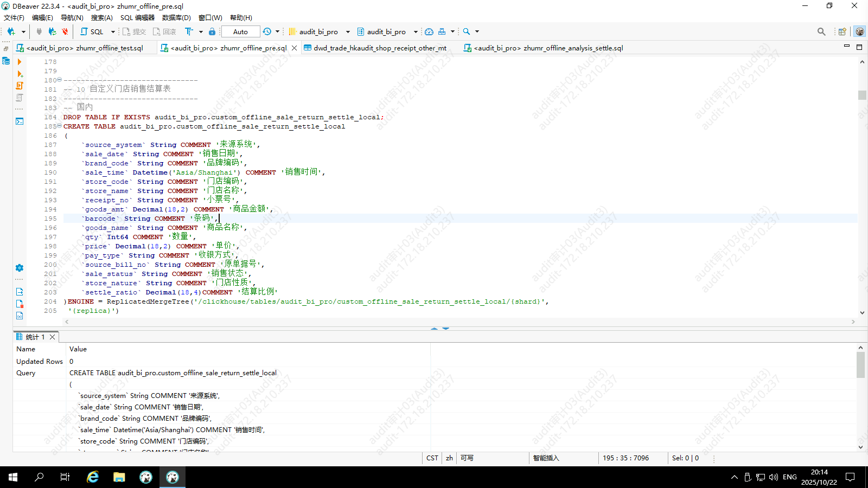Open the transaction log clock icon
Viewport: 868px width, 488px height.
coord(267,31)
